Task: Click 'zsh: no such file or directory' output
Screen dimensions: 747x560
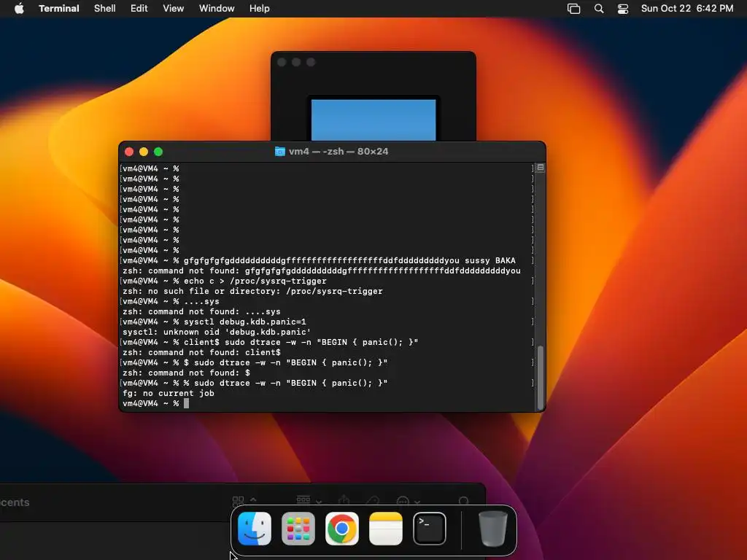Action: tap(252, 291)
